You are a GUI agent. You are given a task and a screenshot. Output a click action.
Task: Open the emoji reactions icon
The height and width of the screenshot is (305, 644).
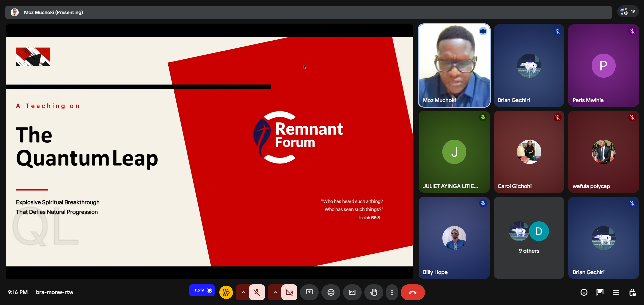[331, 292]
